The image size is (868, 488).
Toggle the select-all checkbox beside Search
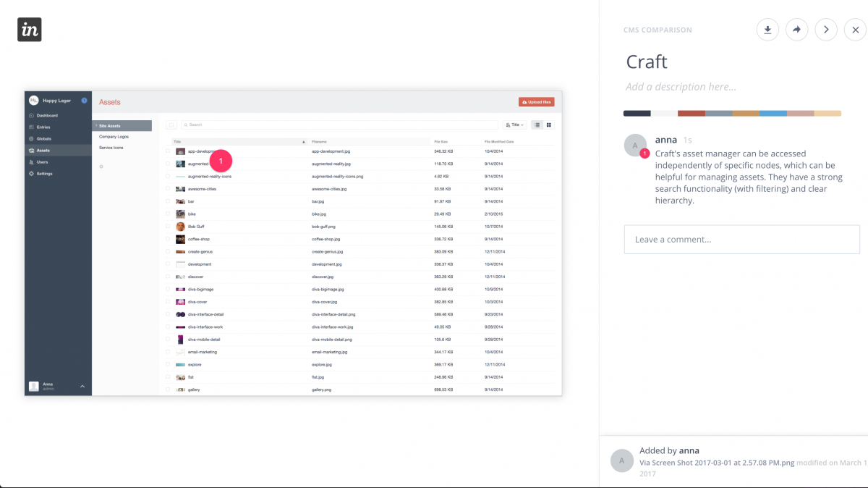point(171,125)
